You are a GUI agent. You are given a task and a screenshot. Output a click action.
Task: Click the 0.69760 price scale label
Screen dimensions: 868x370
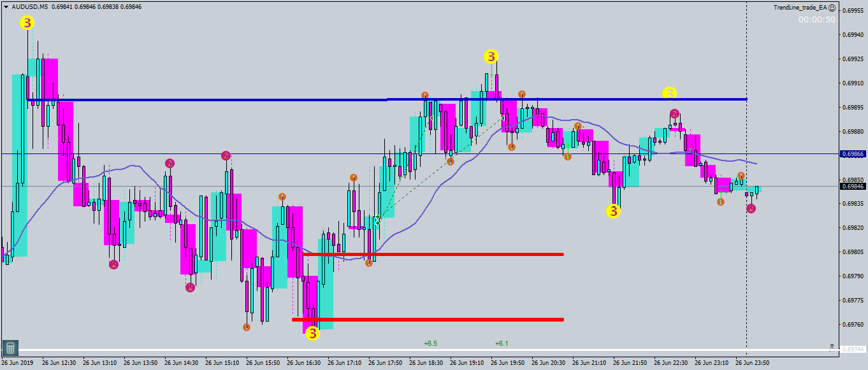click(853, 324)
